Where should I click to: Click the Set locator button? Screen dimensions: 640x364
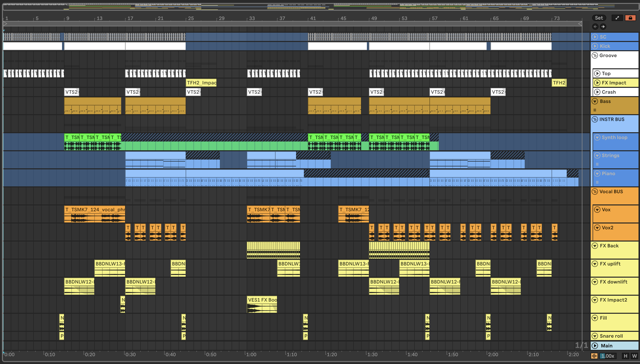[x=599, y=18]
